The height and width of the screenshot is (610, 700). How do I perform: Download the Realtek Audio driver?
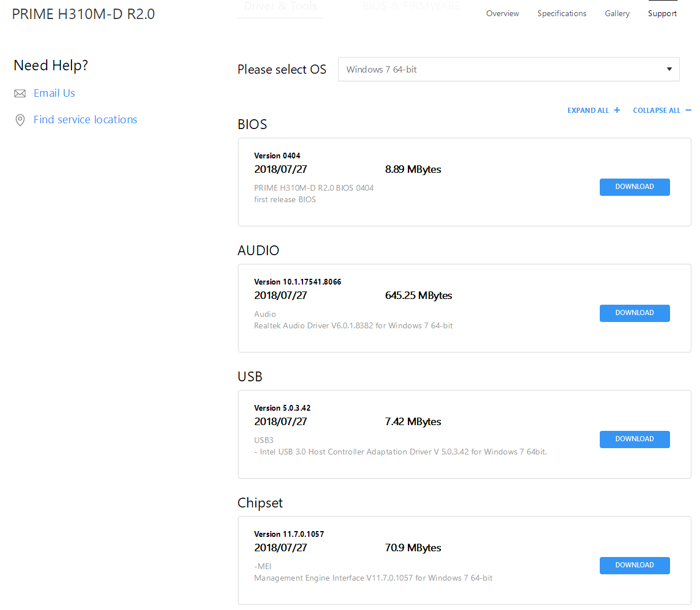click(x=634, y=313)
